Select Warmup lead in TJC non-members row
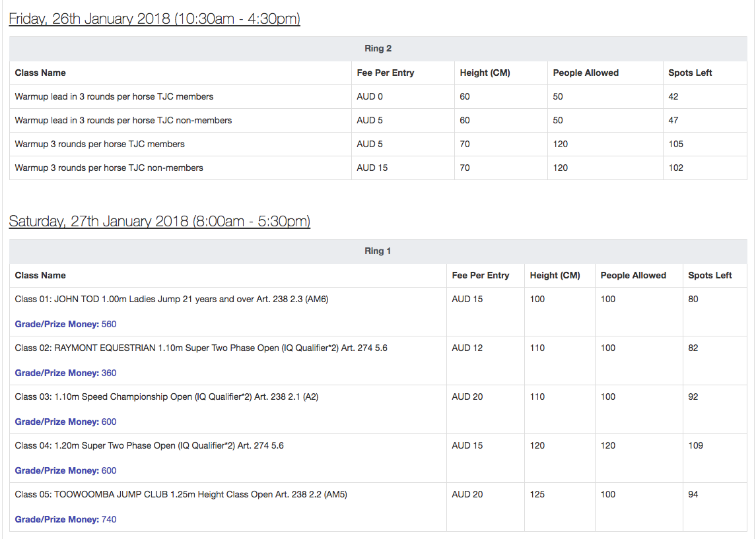756x539 pixels. pyautogui.click(x=123, y=121)
